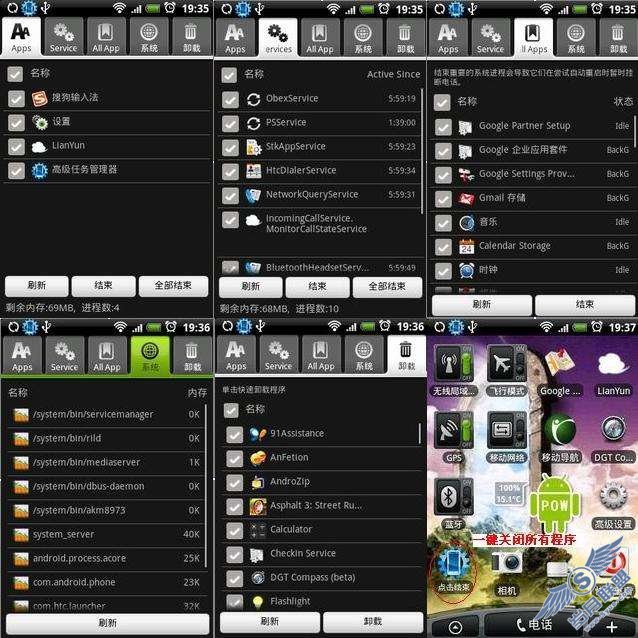Screen dimensions: 638x638
Task: Tap the green POW Android widget
Action: tap(555, 505)
